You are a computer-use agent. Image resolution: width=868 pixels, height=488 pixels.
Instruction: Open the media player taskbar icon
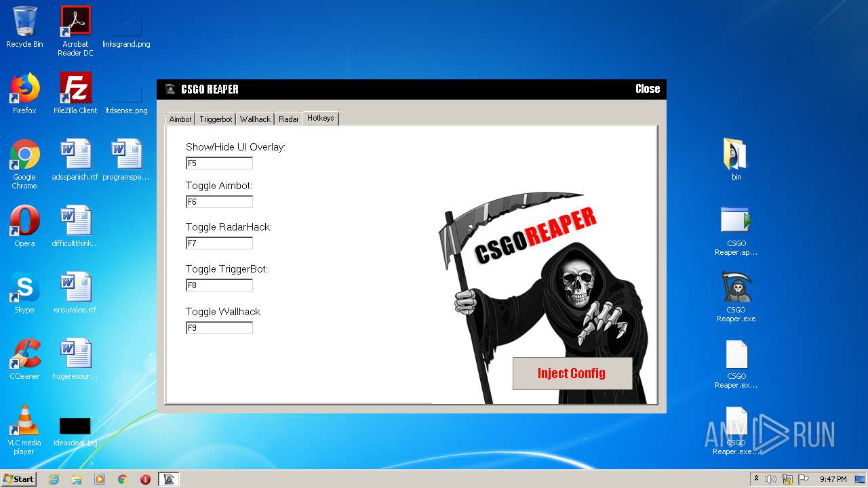pos(100,479)
